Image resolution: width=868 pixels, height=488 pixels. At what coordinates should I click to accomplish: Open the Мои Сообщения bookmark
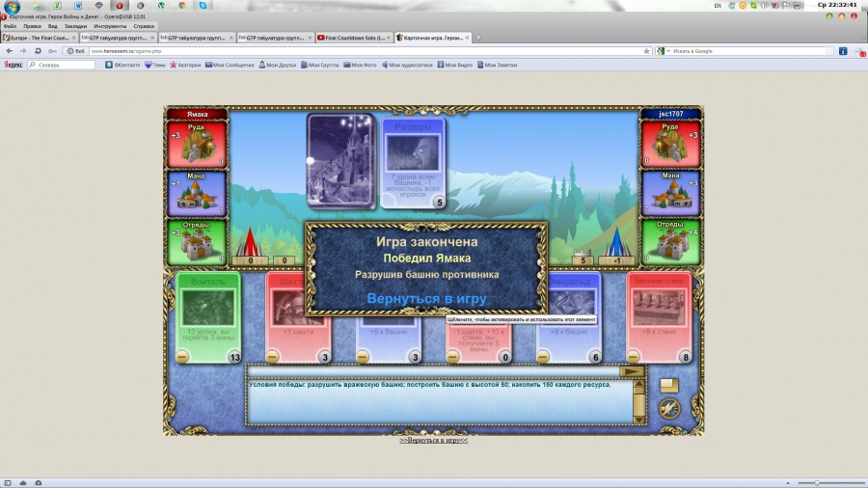pos(230,65)
